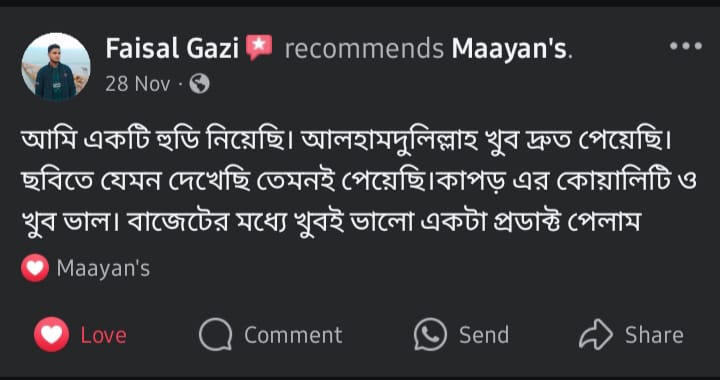Select the Comment button label
The height and width of the screenshot is (380, 720).
[x=293, y=335]
